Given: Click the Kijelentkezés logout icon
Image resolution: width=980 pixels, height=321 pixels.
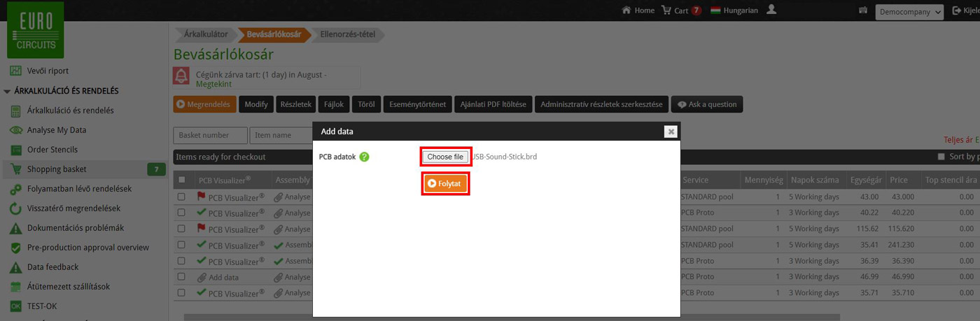Looking at the screenshot, I should pyautogui.click(x=958, y=11).
